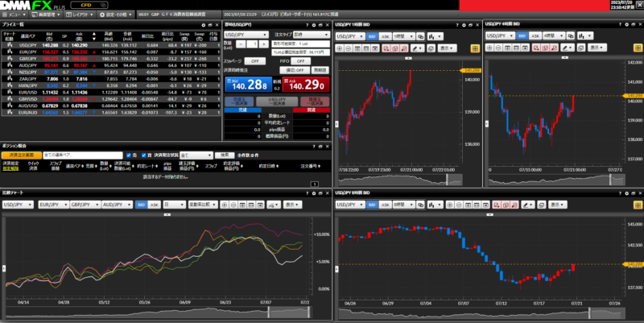Uncheck the 売 checkbox in position panel
Viewport: 644px width, 323px height.
128,155
